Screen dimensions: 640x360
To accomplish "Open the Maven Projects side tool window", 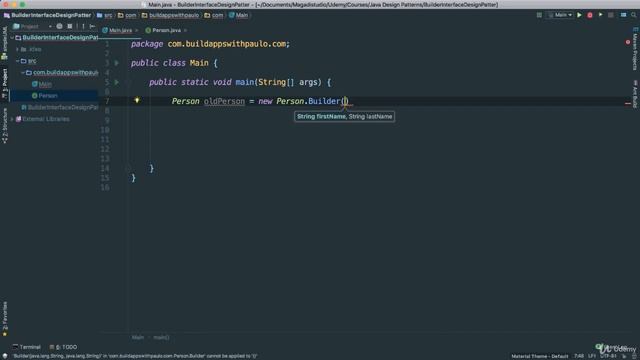I will click(x=635, y=49).
